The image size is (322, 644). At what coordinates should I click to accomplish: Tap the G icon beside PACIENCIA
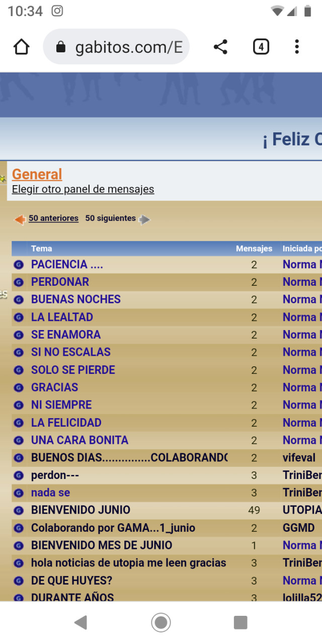pos(19,265)
